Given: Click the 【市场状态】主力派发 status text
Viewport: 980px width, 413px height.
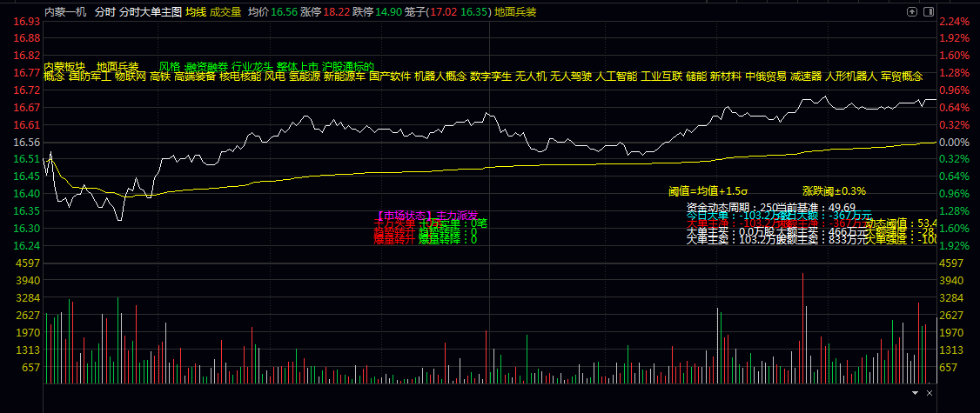Looking at the screenshot, I should click(427, 215).
